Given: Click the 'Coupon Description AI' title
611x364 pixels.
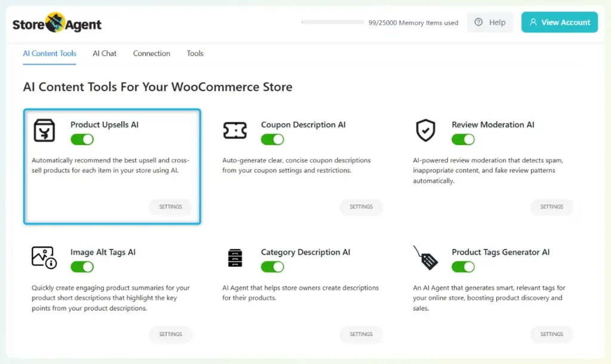Looking at the screenshot, I should [x=303, y=125].
